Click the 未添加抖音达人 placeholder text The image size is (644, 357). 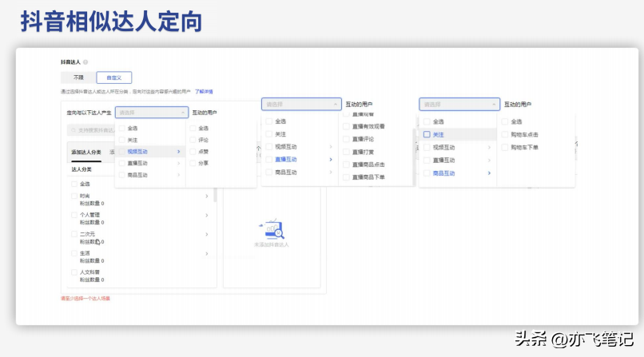click(272, 244)
